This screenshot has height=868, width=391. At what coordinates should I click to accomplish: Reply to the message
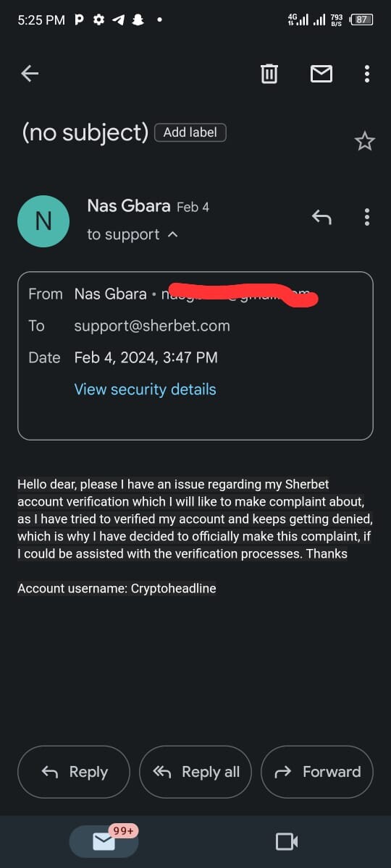[x=74, y=772]
